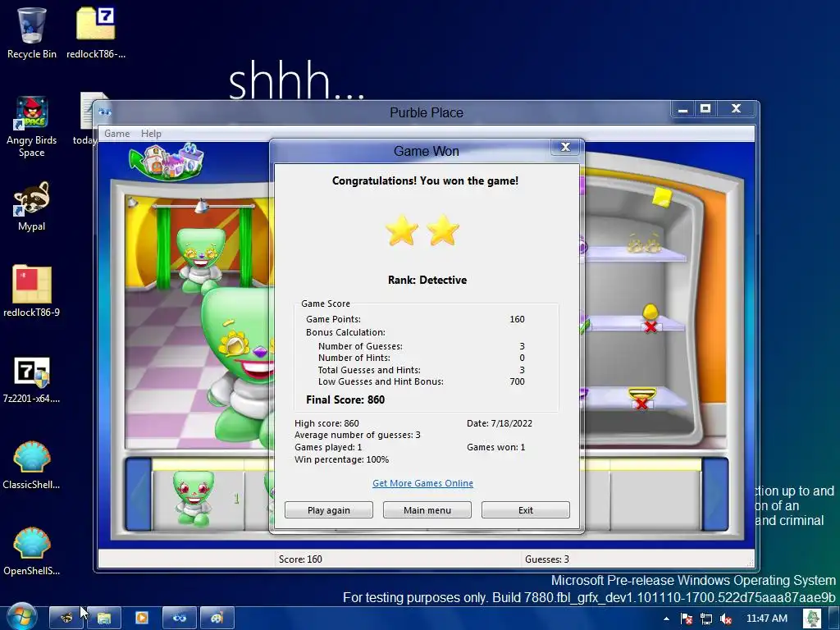Screen dimensions: 840x630
Task: Click the Rank: Detective label
Action: pos(427,280)
